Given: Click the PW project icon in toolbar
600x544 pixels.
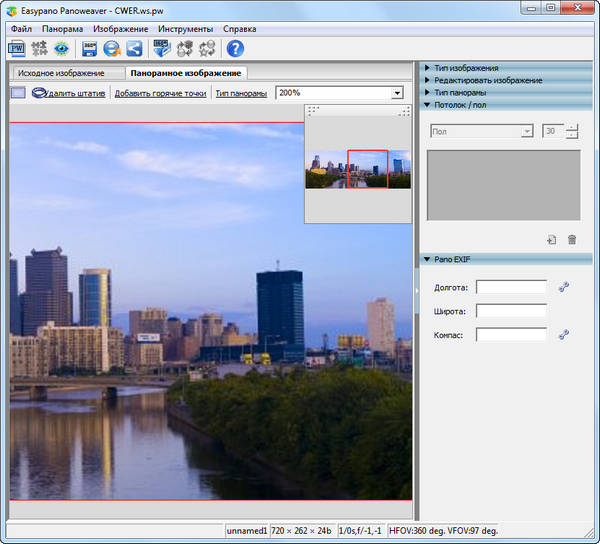Looking at the screenshot, I should click(x=19, y=49).
